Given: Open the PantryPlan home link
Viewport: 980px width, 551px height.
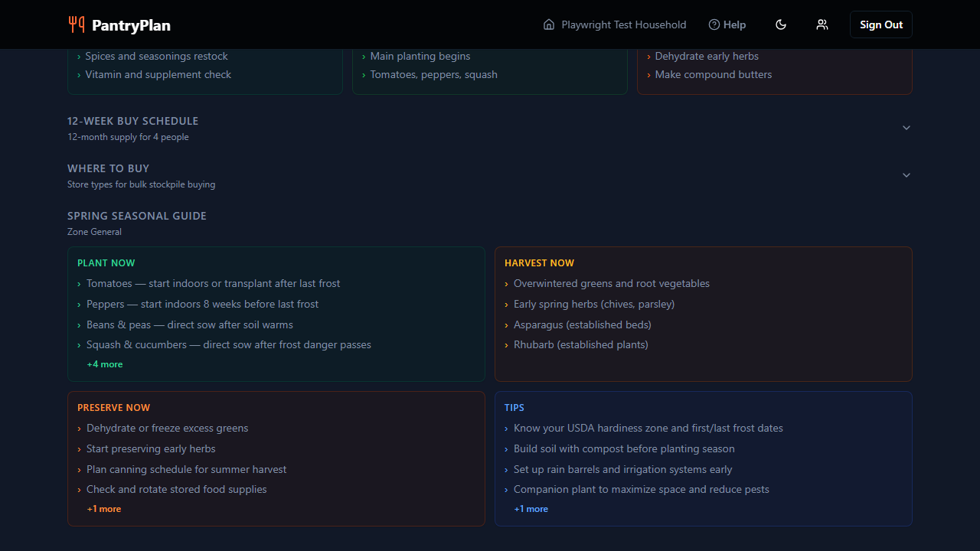Looking at the screenshot, I should tap(119, 24).
